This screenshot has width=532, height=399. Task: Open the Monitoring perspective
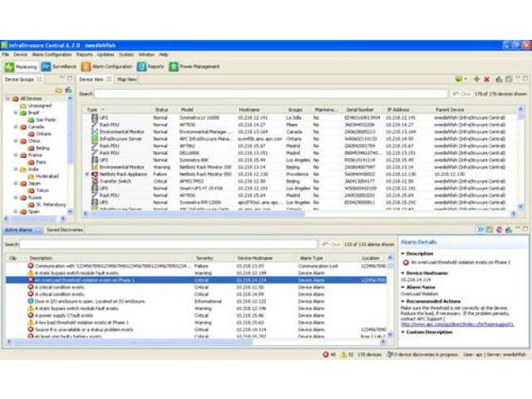(21, 66)
